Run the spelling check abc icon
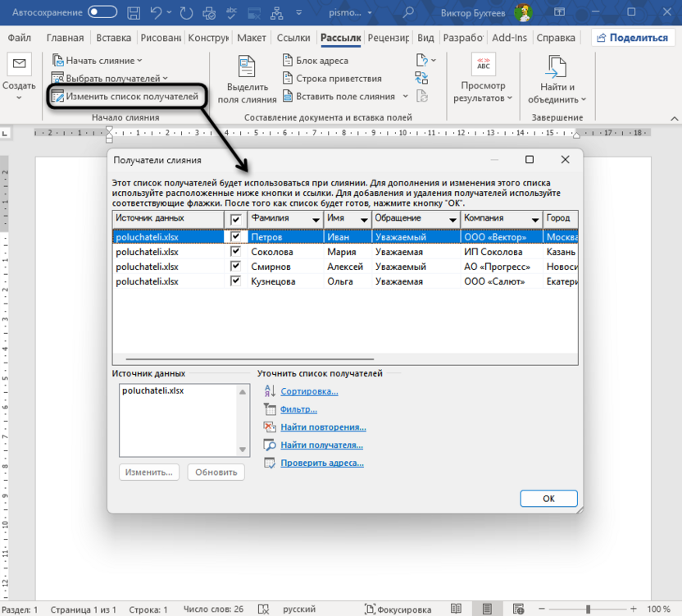Viewport: 682px width, 616px height. 231,12
